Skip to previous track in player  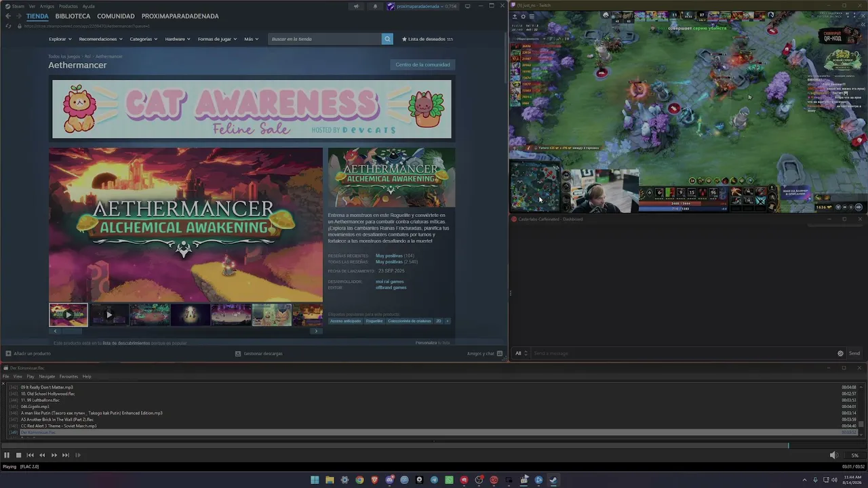click(30, 455)
